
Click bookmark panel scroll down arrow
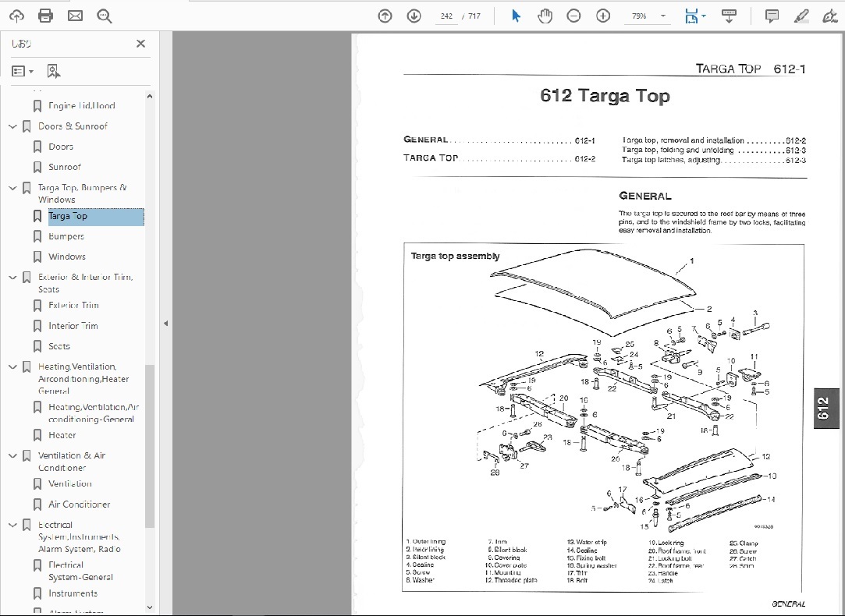click(x=150, y=607)
